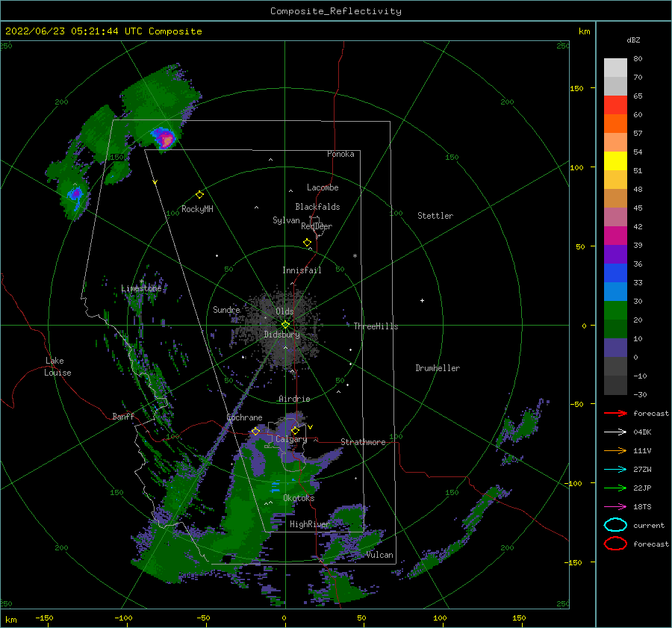Image resolution: width=672 pixels, height=628 pixels.
Task: Click the yellow diamond marker above Calgary label
Action: [x=295, y=430]
